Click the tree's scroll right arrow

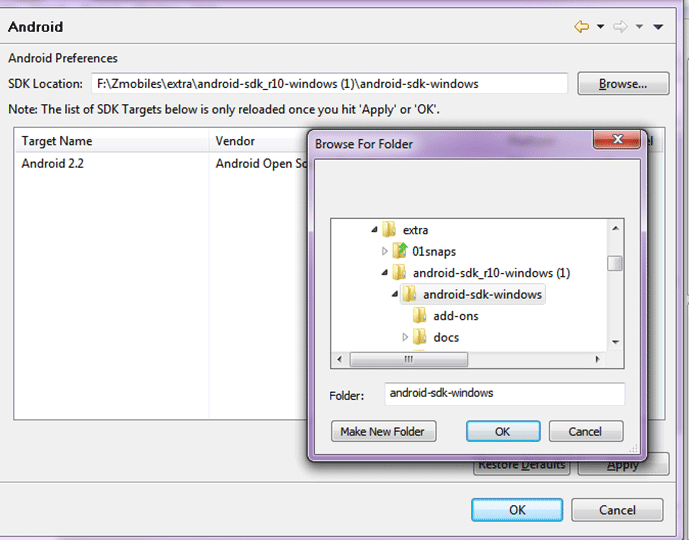click(x=597, y=359)
